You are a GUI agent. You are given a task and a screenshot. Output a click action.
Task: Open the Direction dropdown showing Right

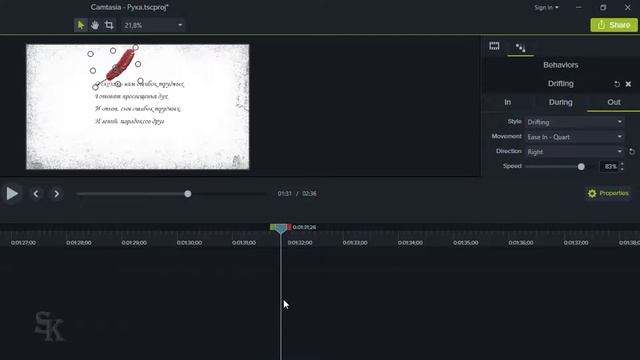(x=575, y=152)
